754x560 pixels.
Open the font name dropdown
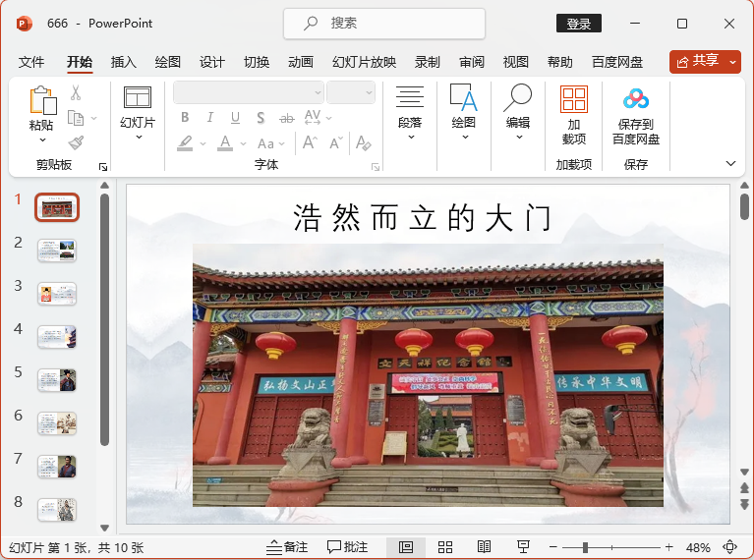[x=318, y=92]
